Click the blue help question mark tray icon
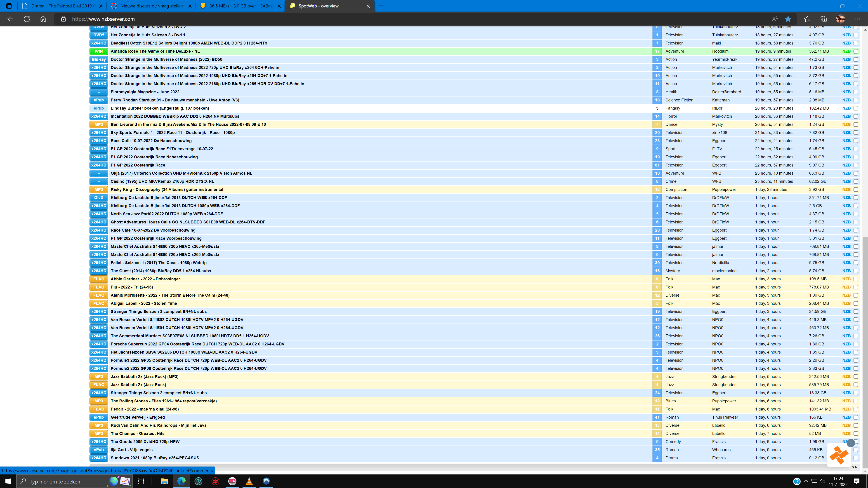The height and width of the screenshot is (488, 868). click(797, 481)
